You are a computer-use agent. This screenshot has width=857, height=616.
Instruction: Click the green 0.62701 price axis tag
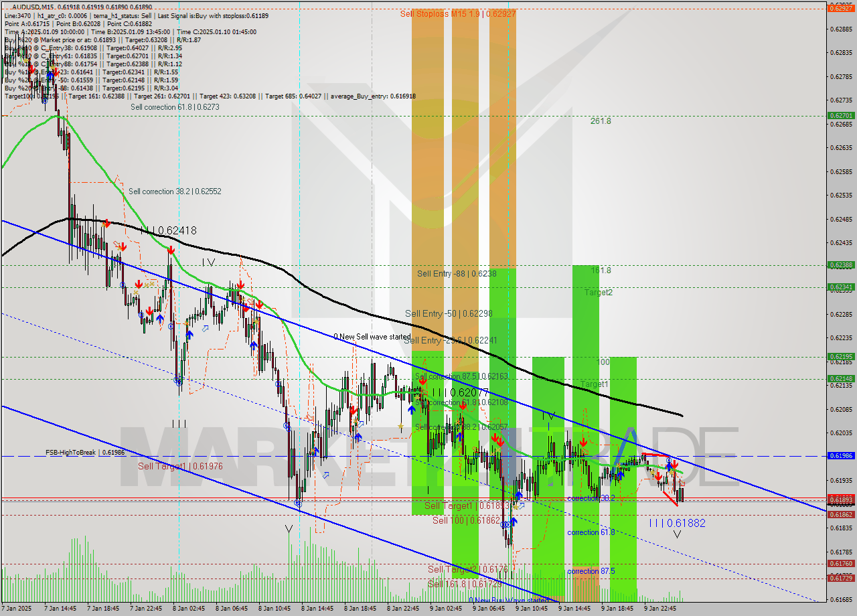[x=840, y=115]
